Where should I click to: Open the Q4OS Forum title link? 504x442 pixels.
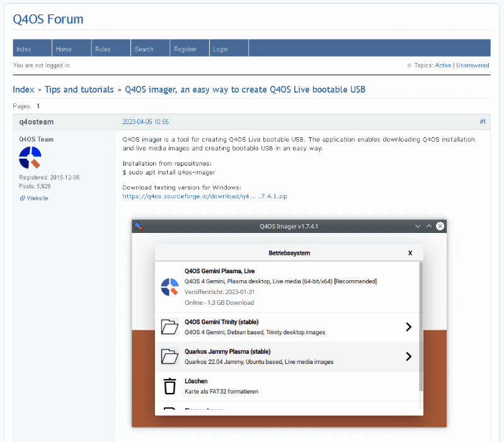pos(48,20)
